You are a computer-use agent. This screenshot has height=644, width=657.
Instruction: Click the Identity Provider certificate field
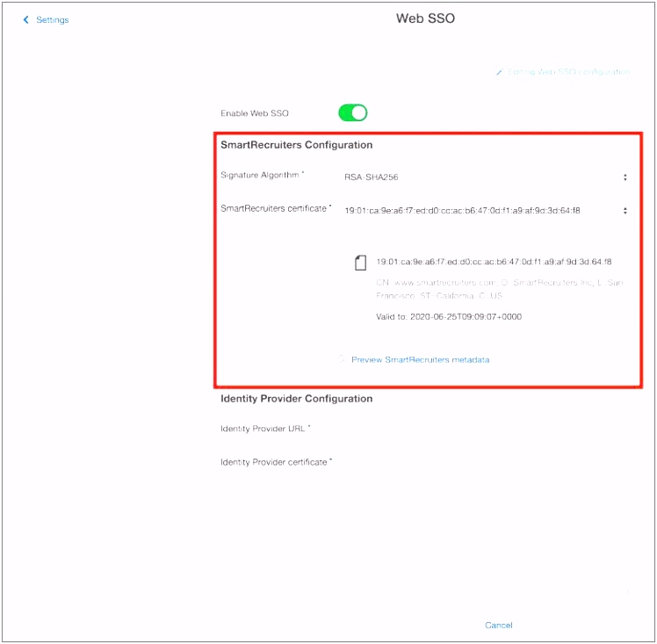point(485,462)
